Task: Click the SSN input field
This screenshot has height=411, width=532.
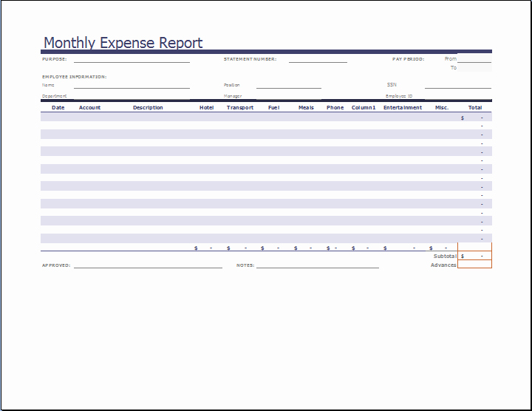Action: point(458,85)
